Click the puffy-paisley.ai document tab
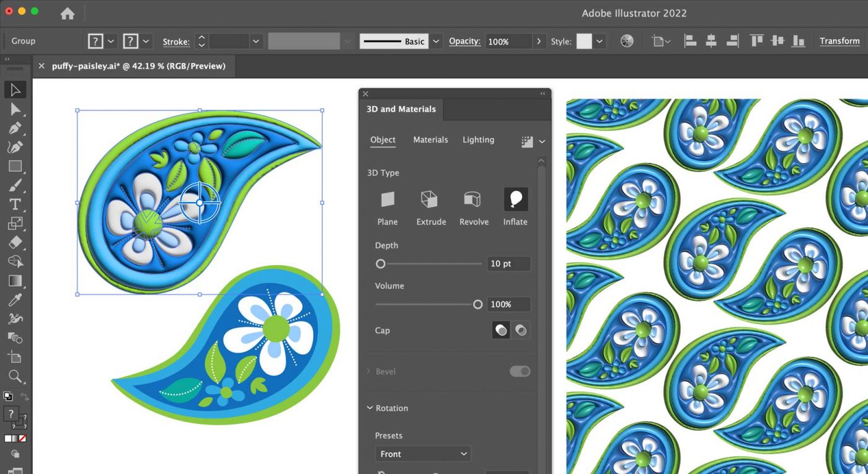 pos(136,66)
